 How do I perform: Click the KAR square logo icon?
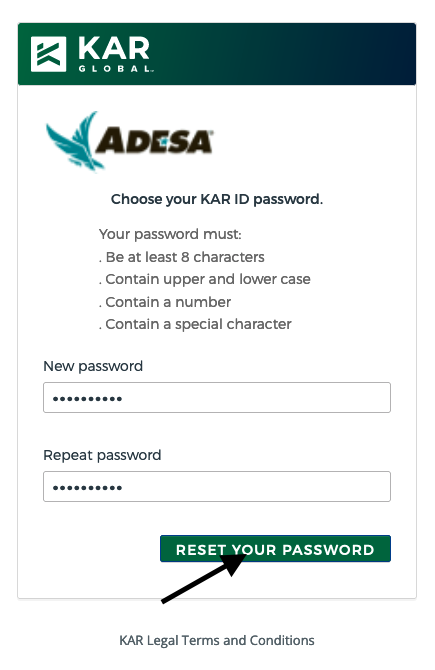point(49,54)
